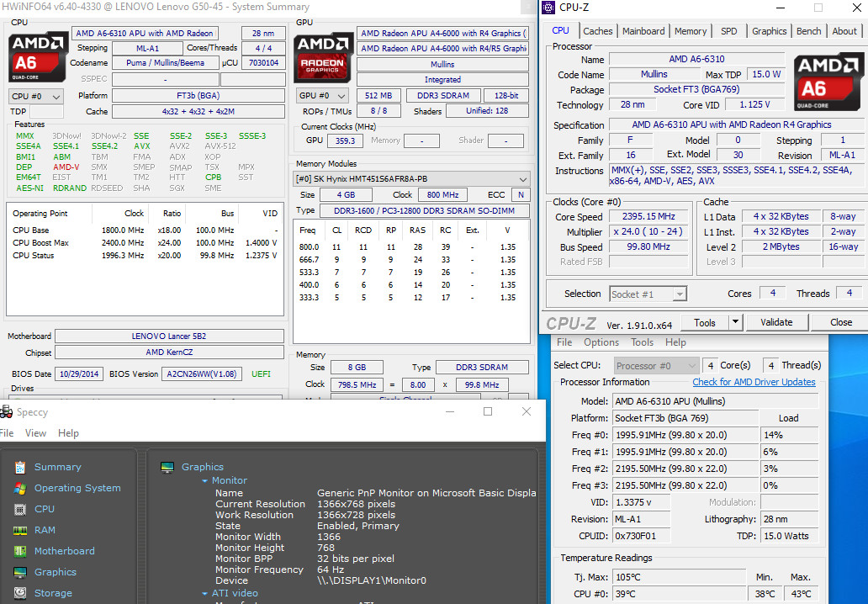Click the Freq #2 2195.50MHz value
Viewport: 868px width, 604px height.
coord(685,469)
